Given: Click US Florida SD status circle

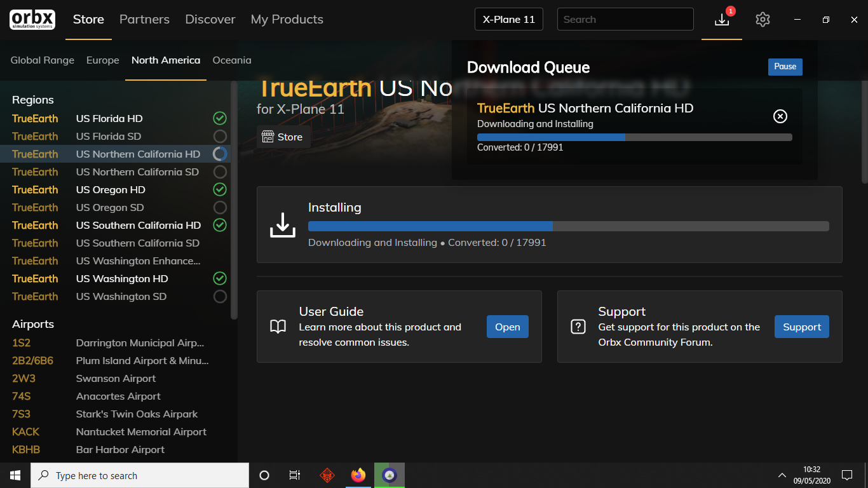Looking at the screenshot, I should pos(220,136).
